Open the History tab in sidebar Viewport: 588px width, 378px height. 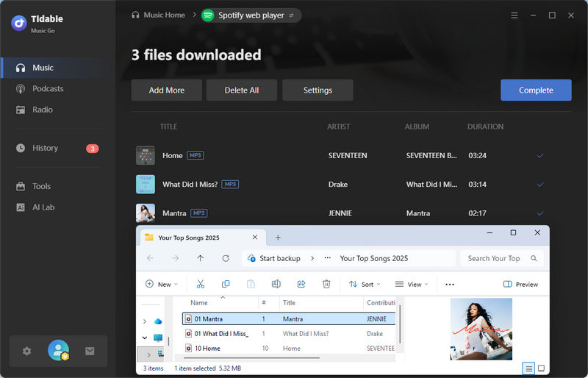pos(45,148)
